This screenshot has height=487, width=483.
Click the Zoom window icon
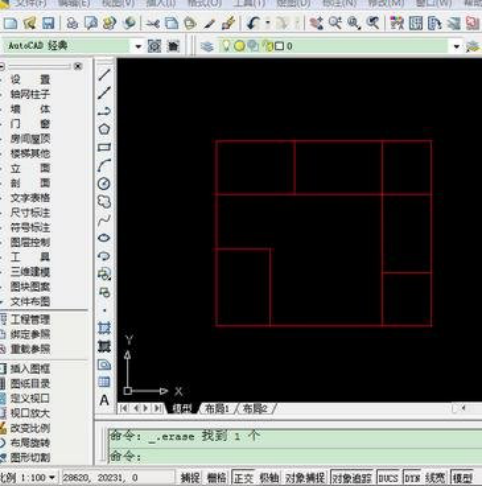[354, 23]
